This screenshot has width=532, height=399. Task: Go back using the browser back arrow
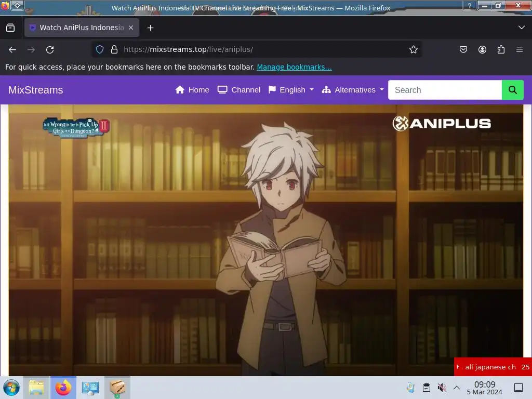pos(12,49)
